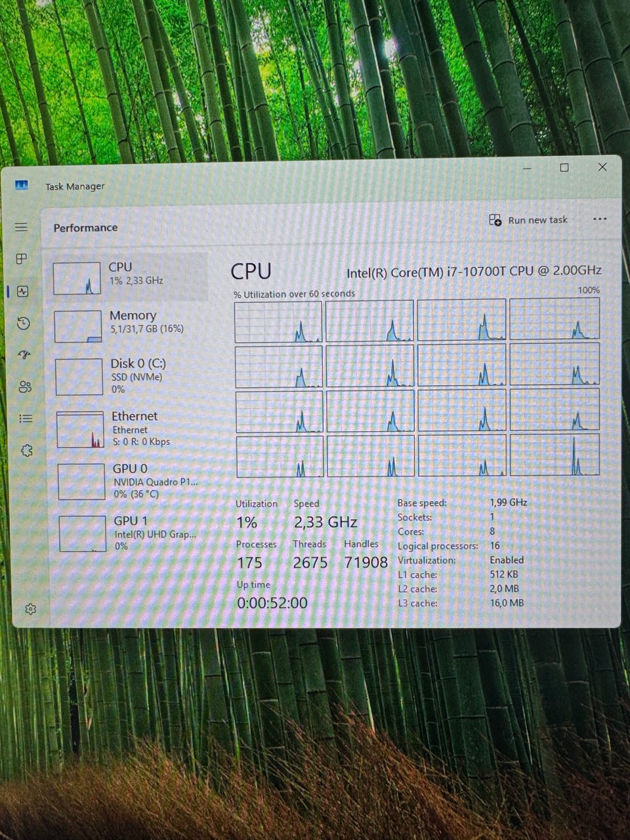Viewport: 630px width, 840px height.
Task: Select the Performance page icon
Action: tap(23, 291)
